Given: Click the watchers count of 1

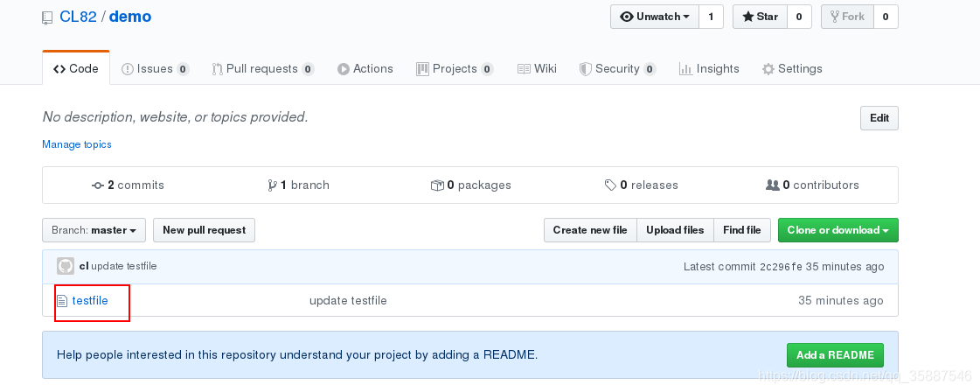Looking at the screenshot, I should click(x=711, y=17).
